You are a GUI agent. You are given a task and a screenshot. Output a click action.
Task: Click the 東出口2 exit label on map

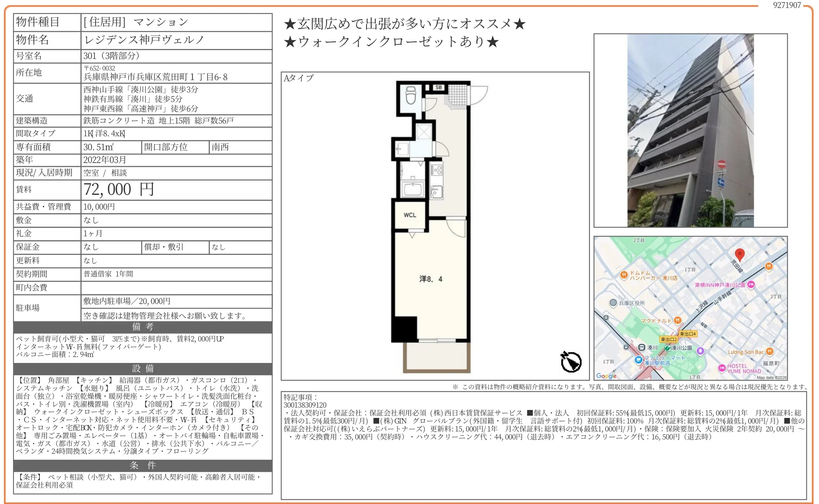coord(668,339)
